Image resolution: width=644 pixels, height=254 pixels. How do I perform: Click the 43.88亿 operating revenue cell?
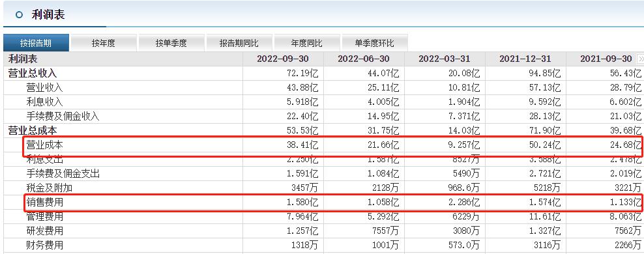[x=302, y=88]
